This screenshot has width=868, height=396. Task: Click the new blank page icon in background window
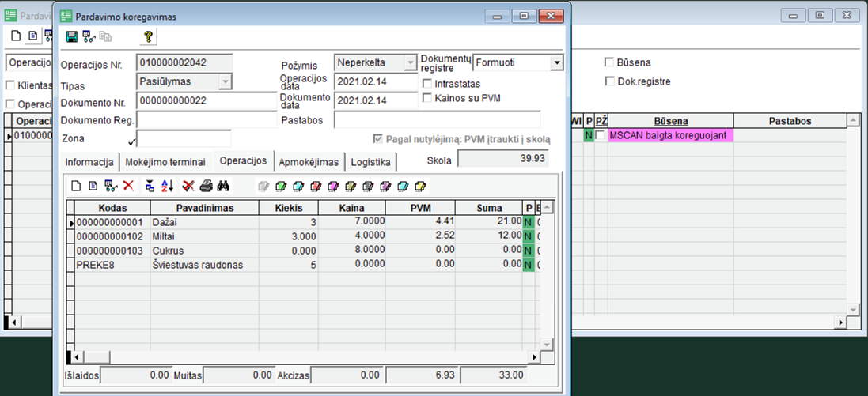16,36
